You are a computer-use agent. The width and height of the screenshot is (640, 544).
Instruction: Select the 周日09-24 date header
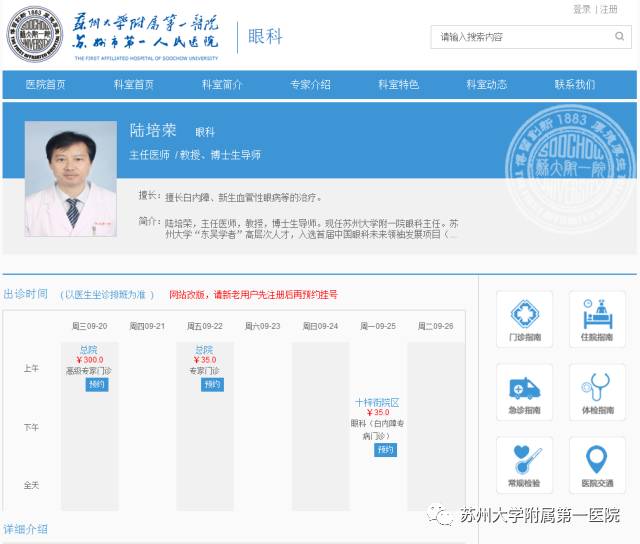(320, 326)
